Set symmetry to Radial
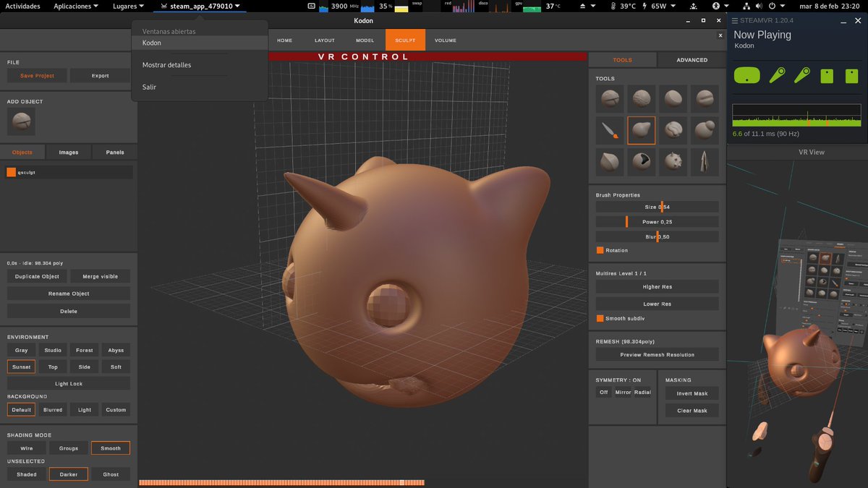The height and width of the screenshot is (488, 868). click(x=642, y=393)
